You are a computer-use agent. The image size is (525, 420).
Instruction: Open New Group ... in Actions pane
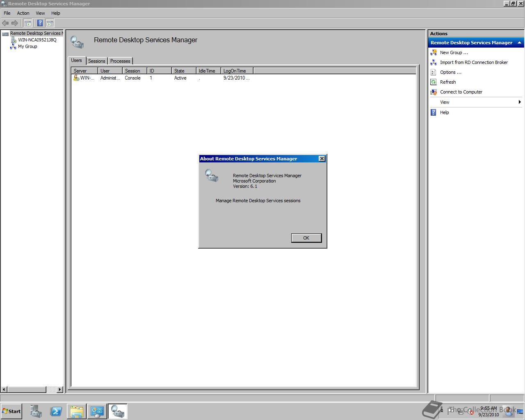(x=454, y=52)
